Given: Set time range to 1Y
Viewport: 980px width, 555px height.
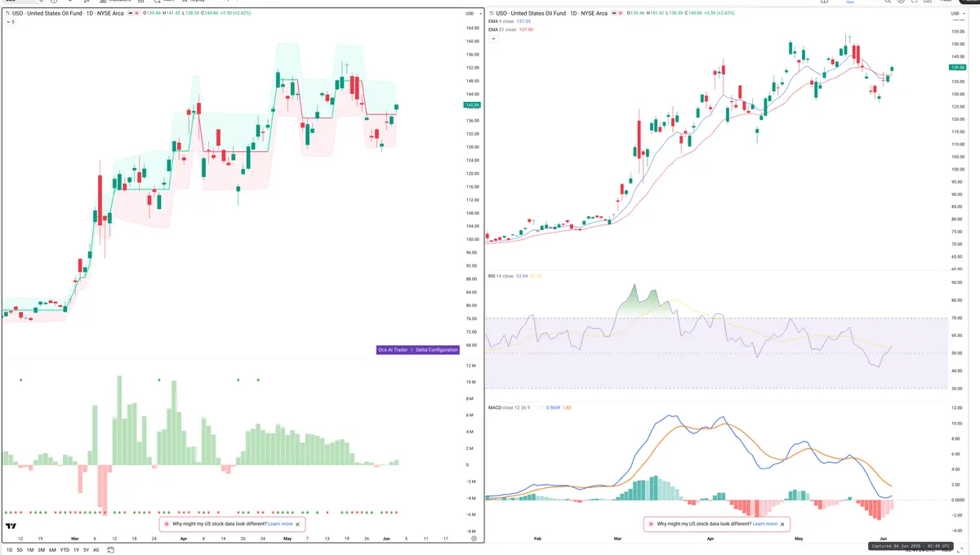Looking at the screenshot, I should point(76,550).
